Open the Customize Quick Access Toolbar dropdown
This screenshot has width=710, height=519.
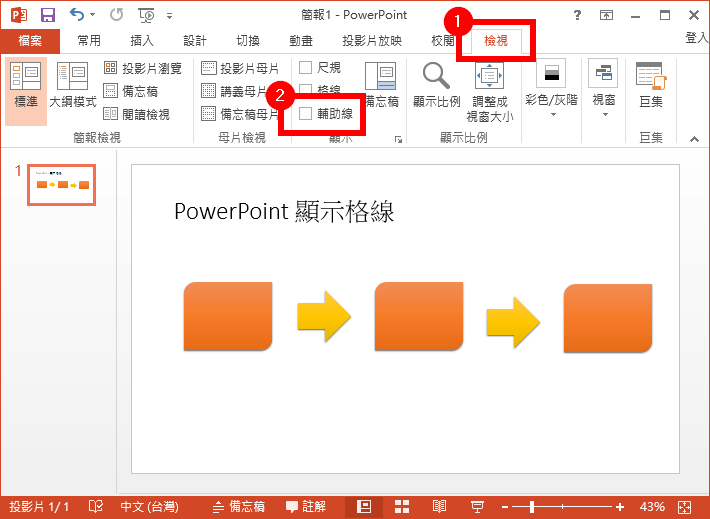(169, 16)
